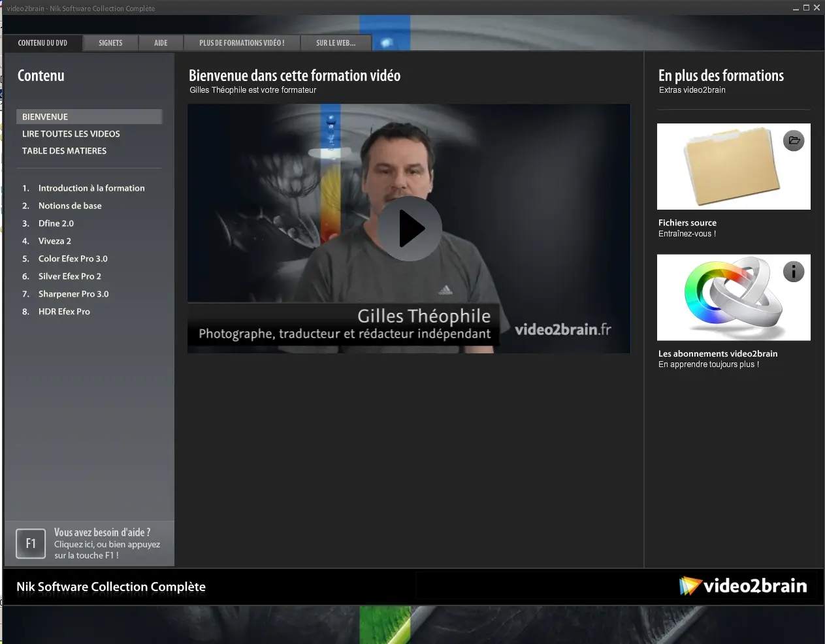This screenshot has width=825, height=644.
Task: Select BIENVENUE in the Contenu sidebar
Action: [x=89, y=117]
